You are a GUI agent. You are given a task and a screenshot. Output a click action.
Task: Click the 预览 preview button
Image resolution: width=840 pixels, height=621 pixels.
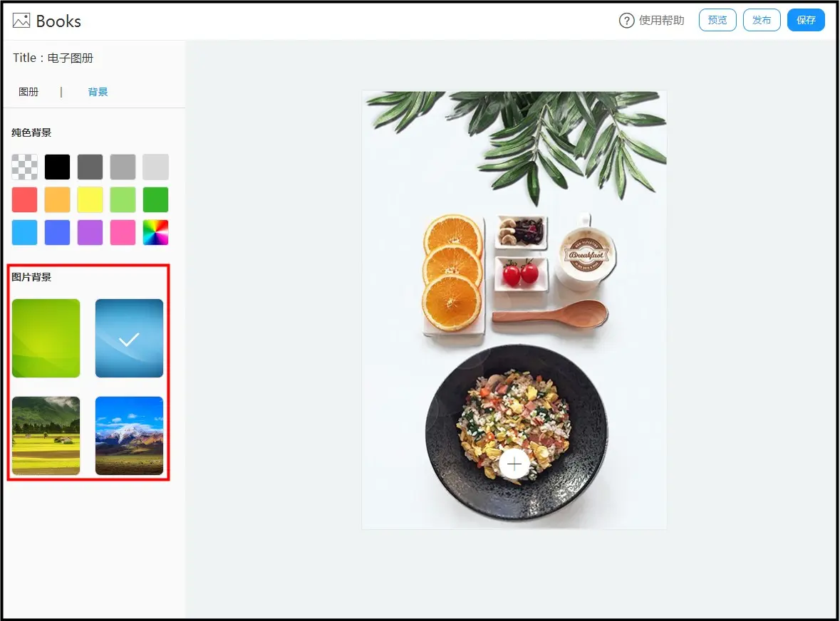[x=717, y=21]
